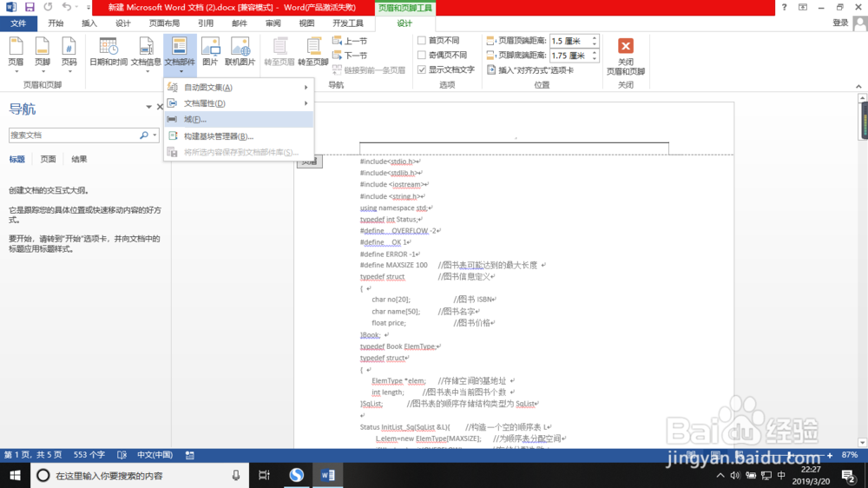Click the search magnifier in navigation pane
Screen dimensions: 868x488
tap(144, 135)
